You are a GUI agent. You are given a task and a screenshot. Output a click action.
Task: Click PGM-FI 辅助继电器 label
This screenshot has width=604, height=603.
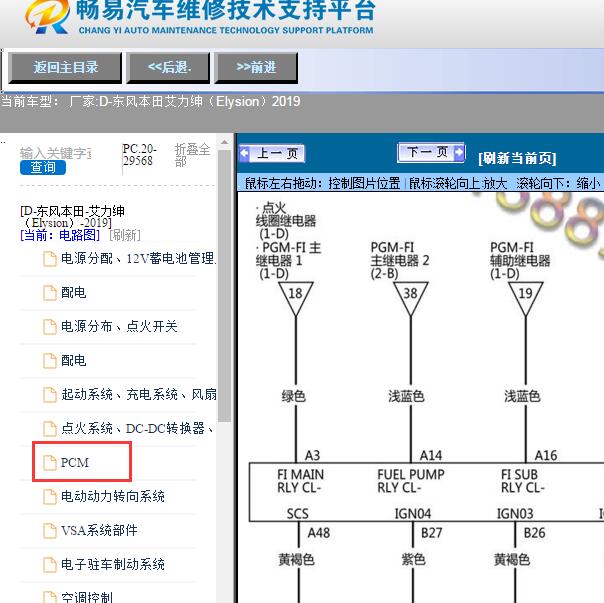pyautogui.click(x=520, y=260)
